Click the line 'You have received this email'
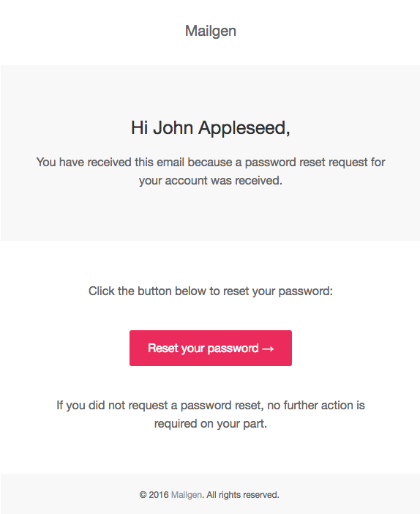This screenshot has height=514, width=420. (210, 163)
